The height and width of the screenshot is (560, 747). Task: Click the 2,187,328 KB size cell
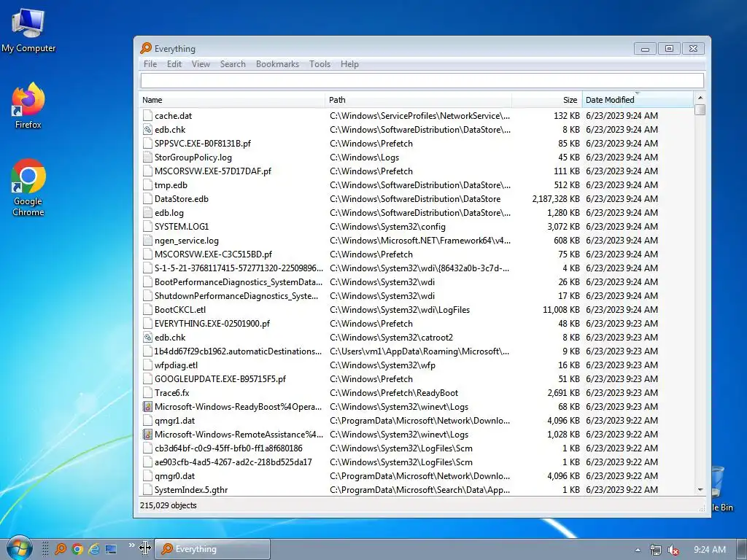click(x=555, y=199)
